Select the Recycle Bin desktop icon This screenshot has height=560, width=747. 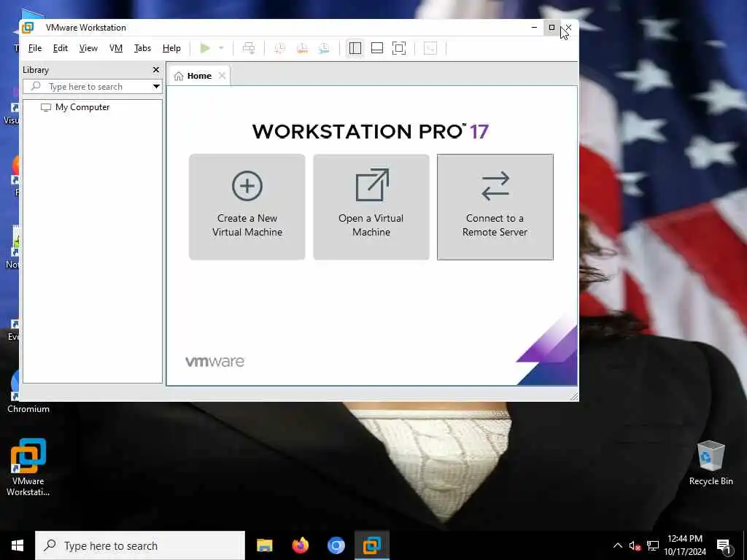711,463
